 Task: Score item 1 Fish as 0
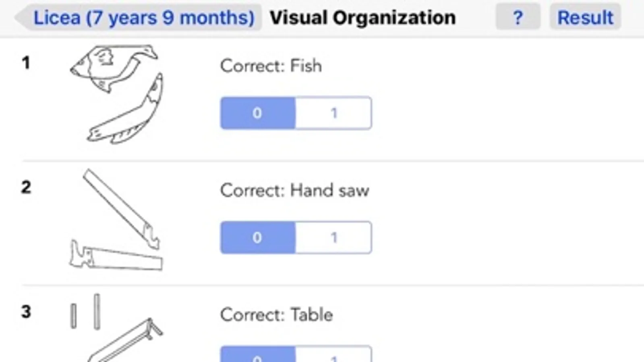click(258, 113)
